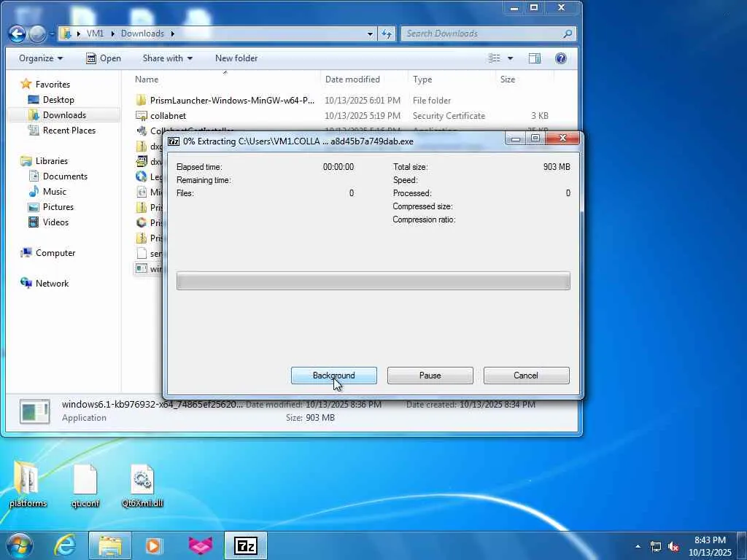Select Computer in navigation pane
This screenshot has width=747, height=560.
pyautogui.click(x=47, y=253)
